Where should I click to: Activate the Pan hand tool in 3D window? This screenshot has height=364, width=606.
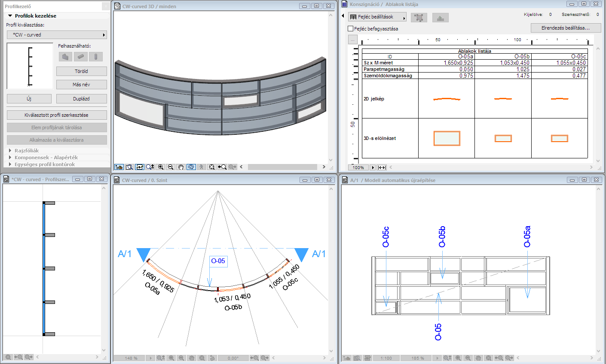(182, 167)
